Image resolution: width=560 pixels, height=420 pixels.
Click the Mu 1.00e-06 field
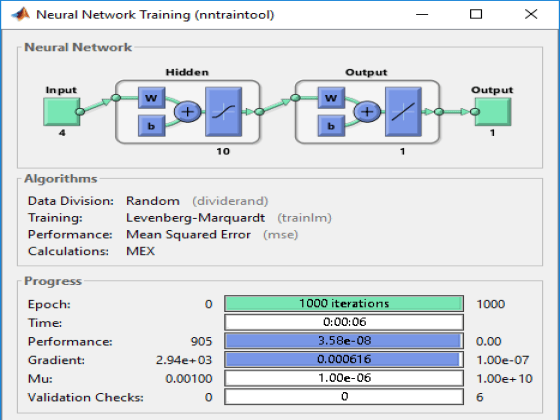[x=344, y=378]
